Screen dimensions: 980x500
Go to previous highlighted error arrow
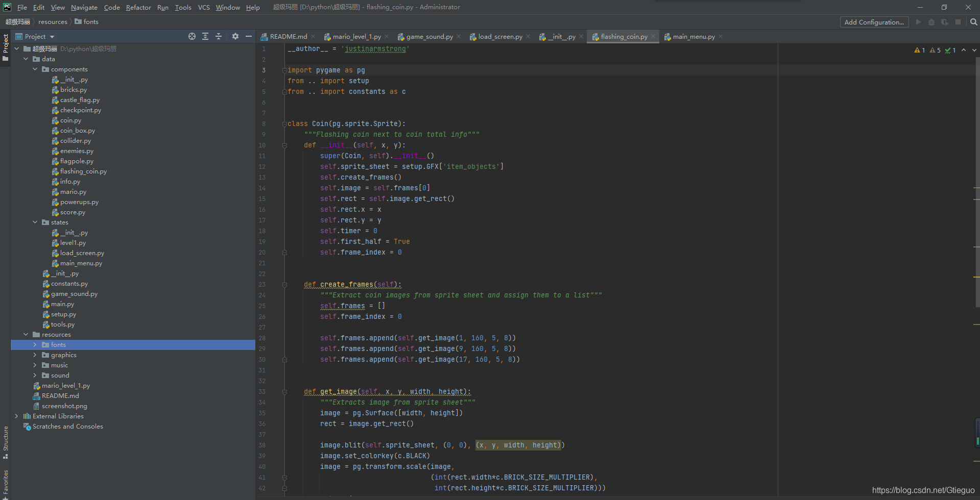[x=964, y=50]
